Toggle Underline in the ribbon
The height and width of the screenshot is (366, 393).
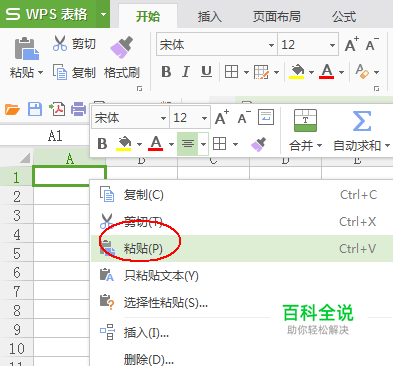pos(206,72)
